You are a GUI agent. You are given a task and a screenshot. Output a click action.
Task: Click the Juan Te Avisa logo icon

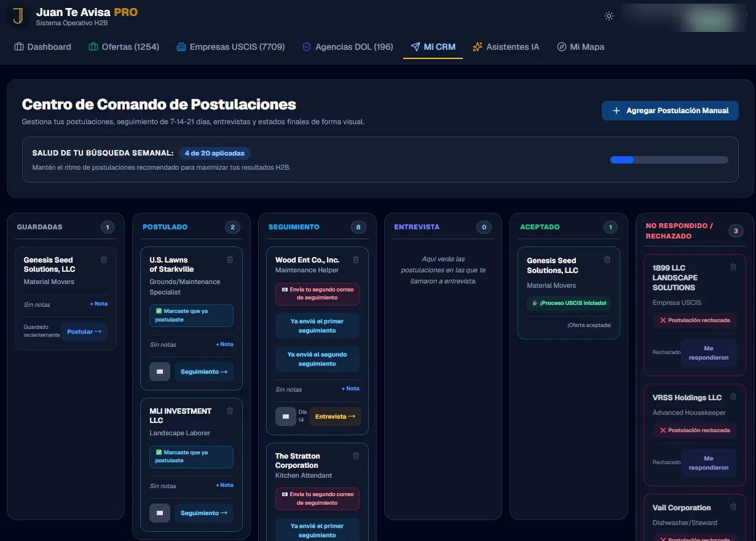18,16
